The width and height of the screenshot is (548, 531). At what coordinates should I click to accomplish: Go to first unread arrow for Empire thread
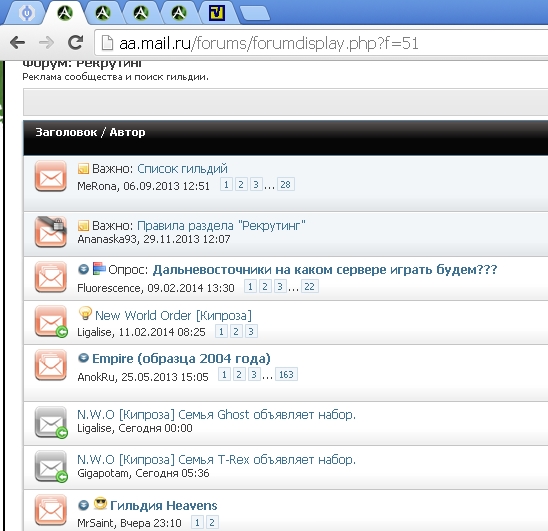(83, 358)
